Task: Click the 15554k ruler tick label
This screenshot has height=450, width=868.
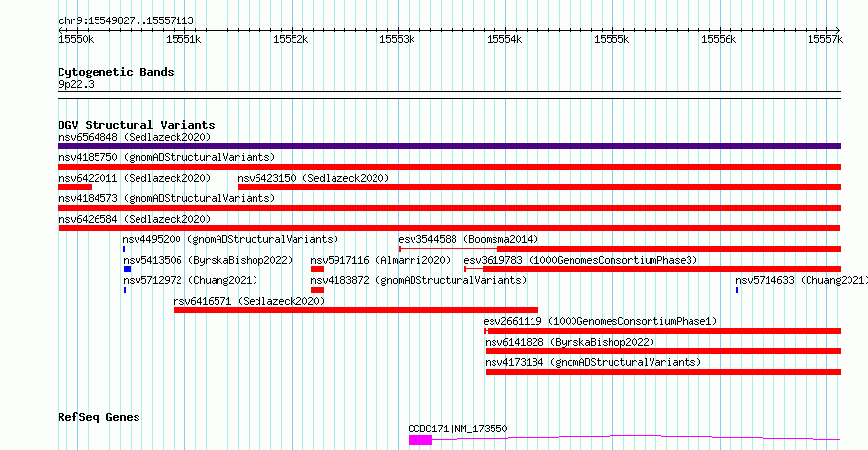Action: (504, 39)
